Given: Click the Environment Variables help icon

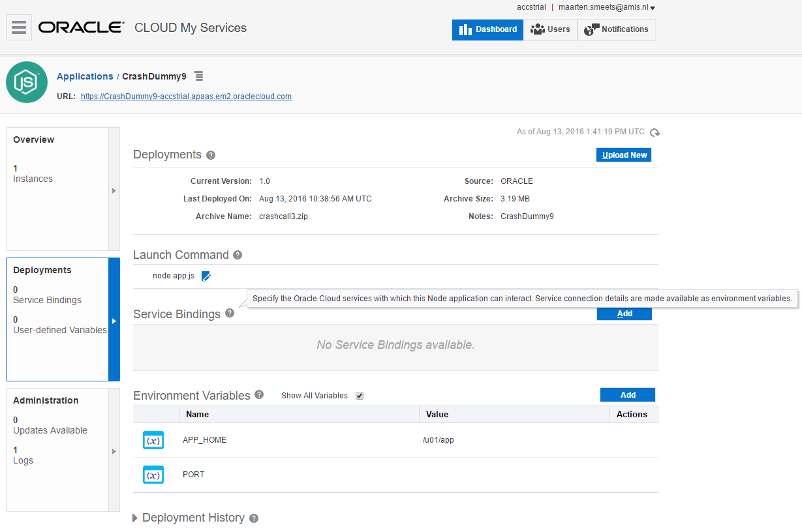Looking at the screenshot, I should (259, 395).
